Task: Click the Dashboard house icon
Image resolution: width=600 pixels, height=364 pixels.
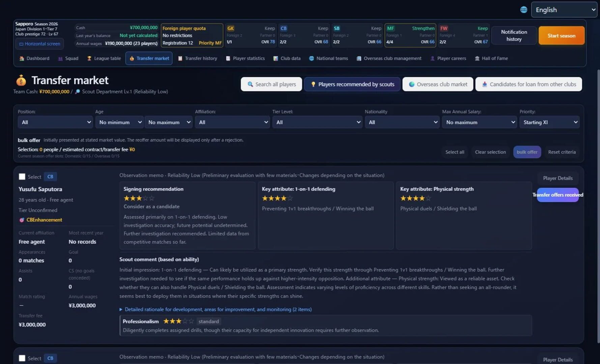Action: [x=22, y=58]
